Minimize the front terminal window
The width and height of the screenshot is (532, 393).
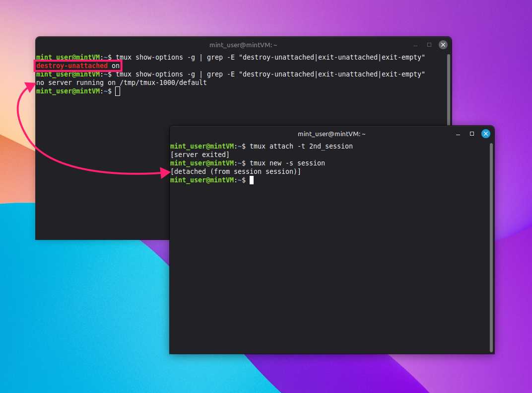[x=458, y=134]
